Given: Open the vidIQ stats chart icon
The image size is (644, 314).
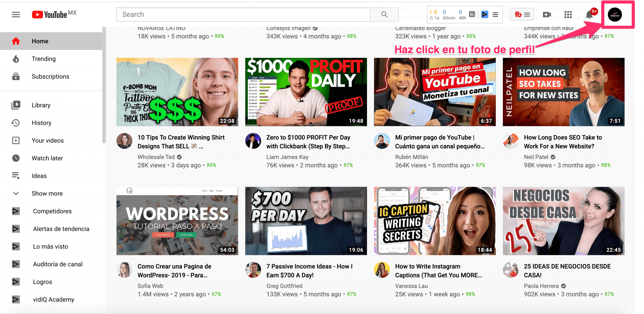Looking at the screenshot, I should click(x=472, y=14).
